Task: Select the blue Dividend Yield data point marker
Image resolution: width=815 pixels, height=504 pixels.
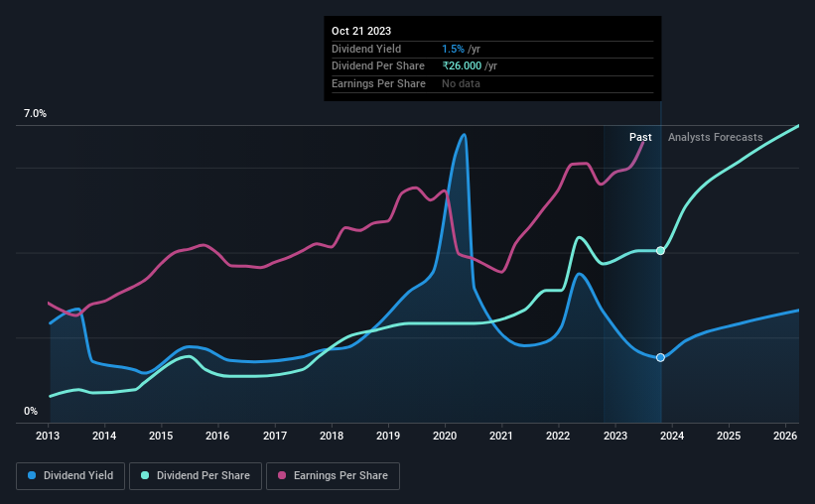Action: pos(660,357)
